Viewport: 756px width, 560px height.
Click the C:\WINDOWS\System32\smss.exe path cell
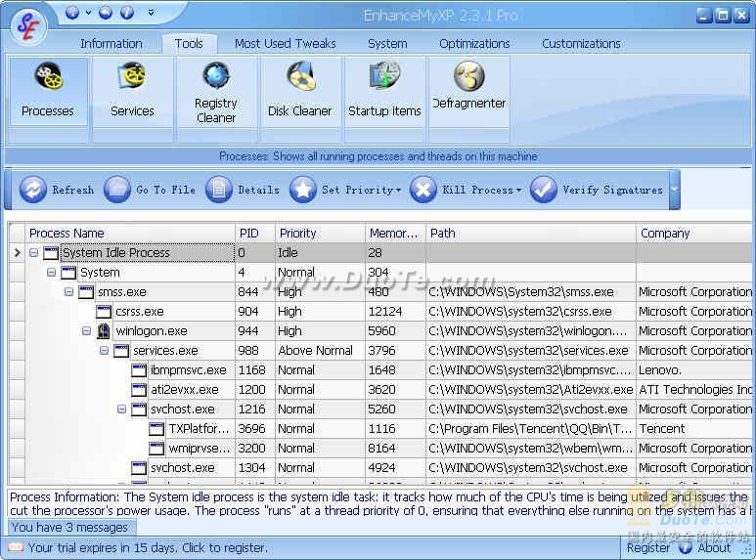531,292
